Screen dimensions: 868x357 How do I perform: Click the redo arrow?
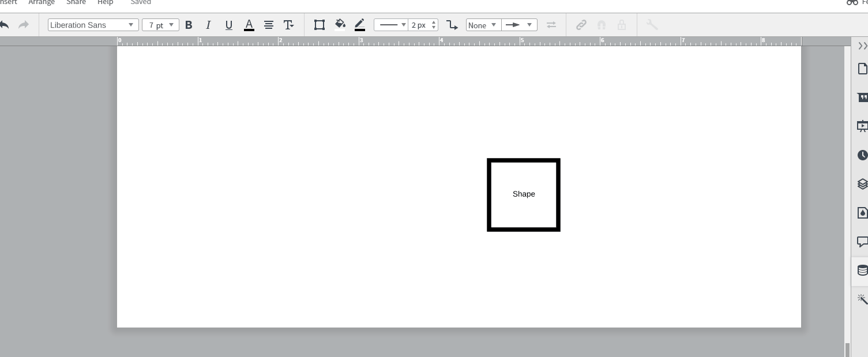click(23, 25)
